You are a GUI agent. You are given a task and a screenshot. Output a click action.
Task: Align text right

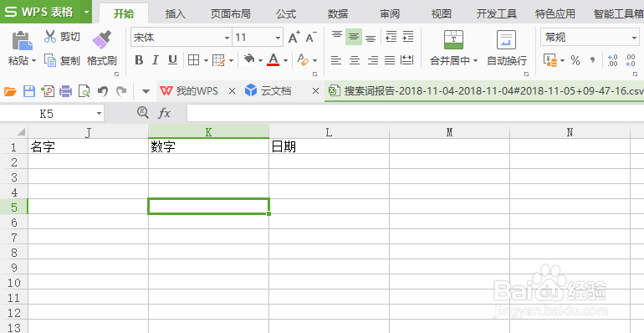click(x=372, y=61)
